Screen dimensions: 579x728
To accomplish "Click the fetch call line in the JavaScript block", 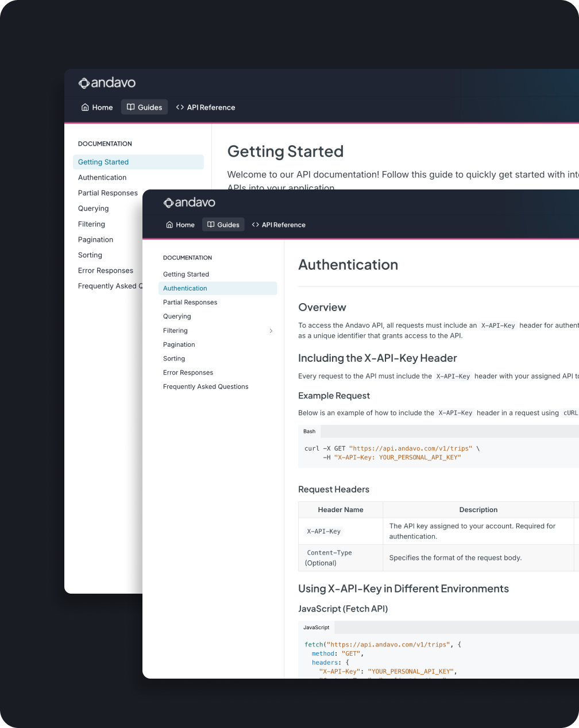I will tap(383, 645).
